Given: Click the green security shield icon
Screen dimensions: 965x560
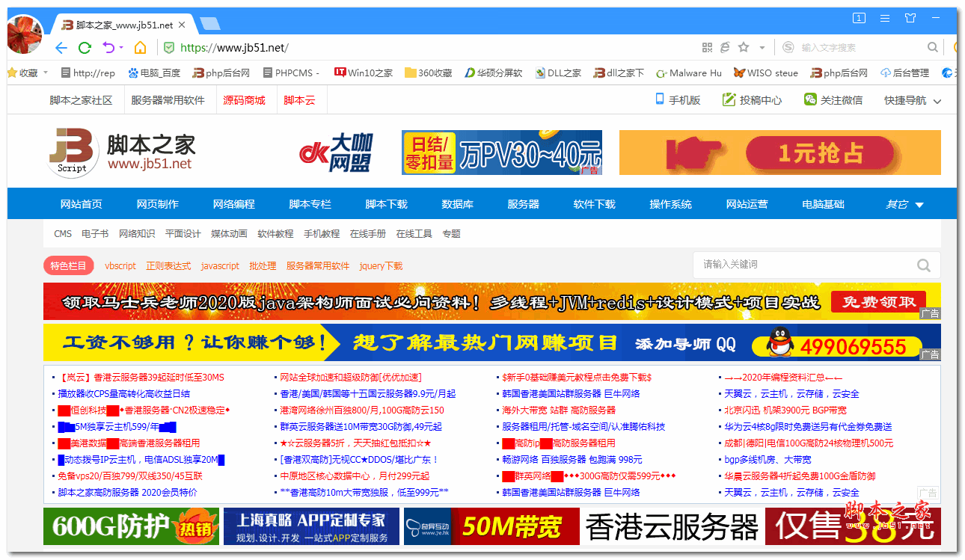Looking at the screenshot, I should 169,48.
